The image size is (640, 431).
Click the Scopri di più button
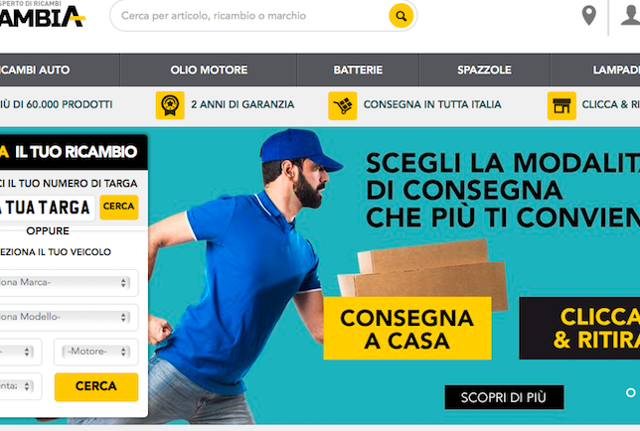coord(504,397)
